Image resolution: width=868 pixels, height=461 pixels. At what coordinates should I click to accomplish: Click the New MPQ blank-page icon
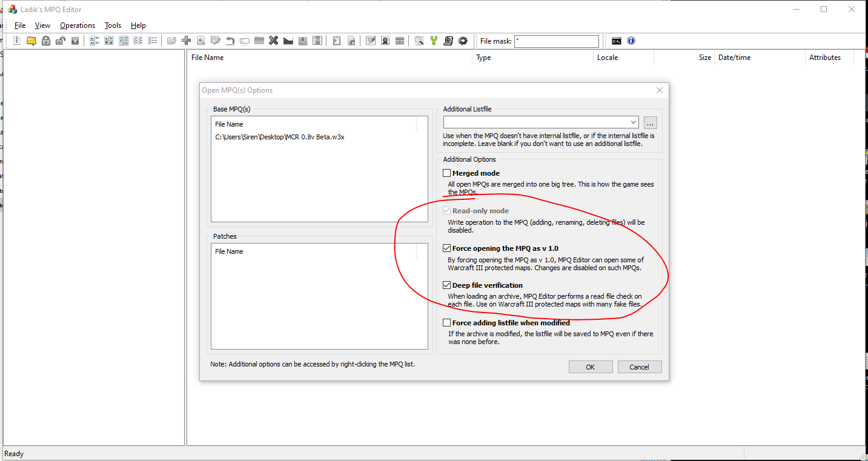point(17,41)
